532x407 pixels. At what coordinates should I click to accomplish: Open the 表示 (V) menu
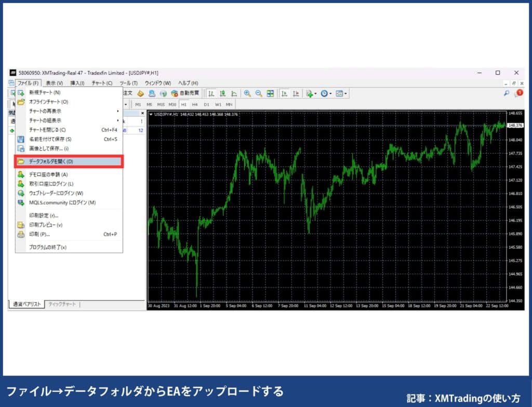[54, 83]
